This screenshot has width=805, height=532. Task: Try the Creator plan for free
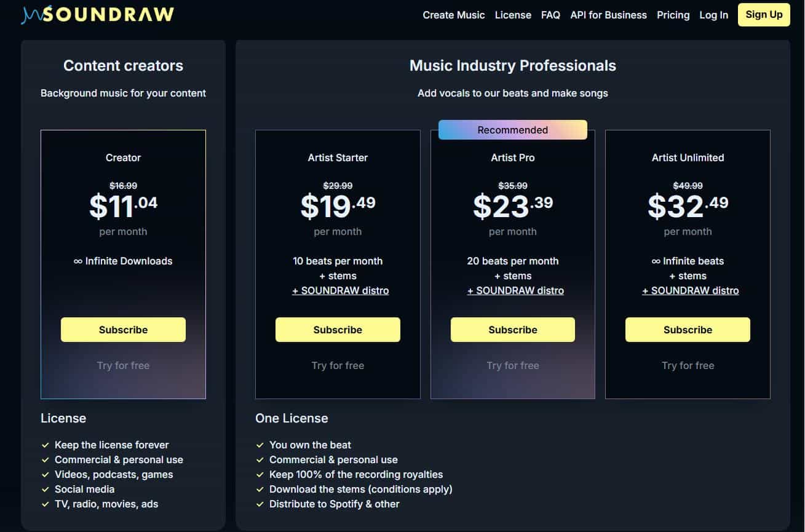click(x=123, y=365)
